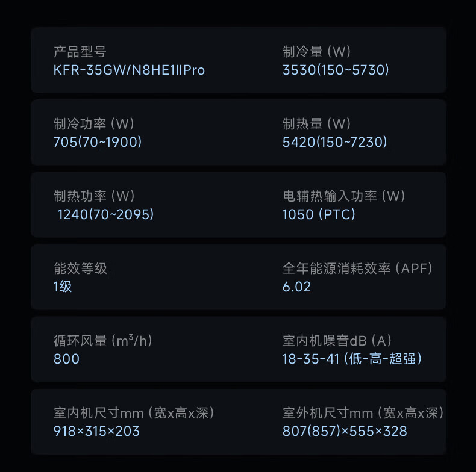This screenshot has height=472, width=476.
Task: Click the cooling capacity value 3530(150~5730)
Action: click(x=336, y=70)
